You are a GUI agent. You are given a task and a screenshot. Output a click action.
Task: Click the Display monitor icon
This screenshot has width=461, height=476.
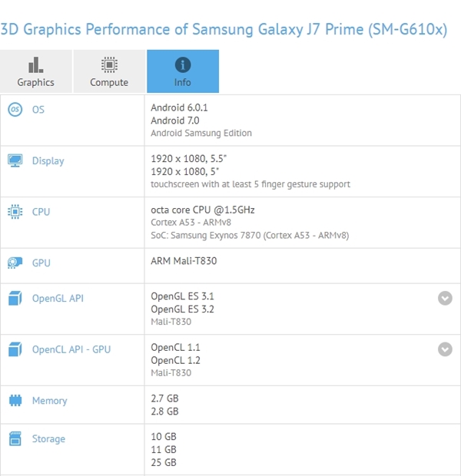[x=15, y=160]
